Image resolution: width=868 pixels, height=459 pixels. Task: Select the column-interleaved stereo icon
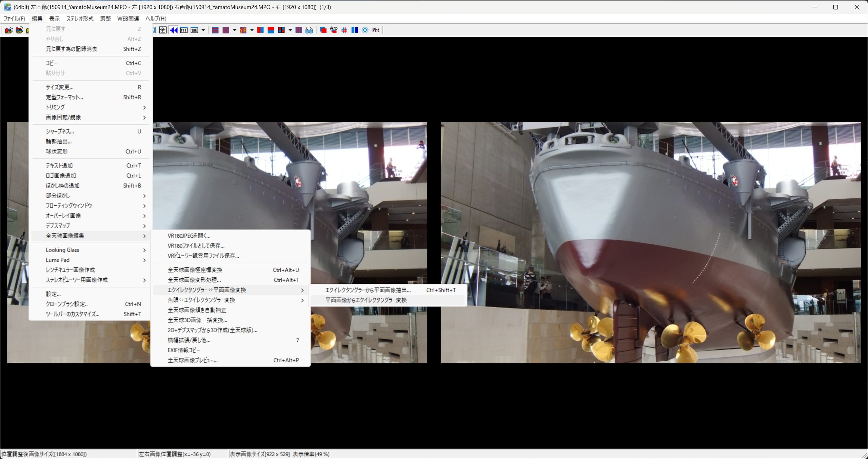coord(299,30)
